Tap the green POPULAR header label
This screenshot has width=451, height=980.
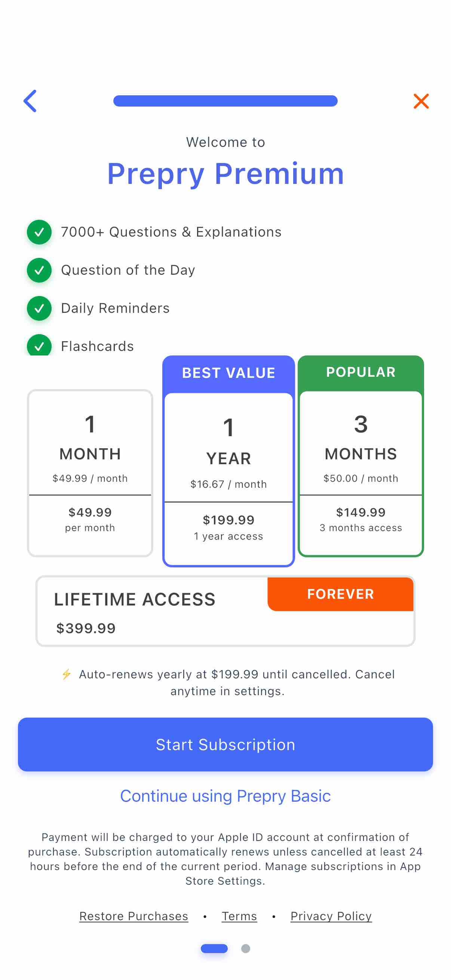[x=361, y=372]
